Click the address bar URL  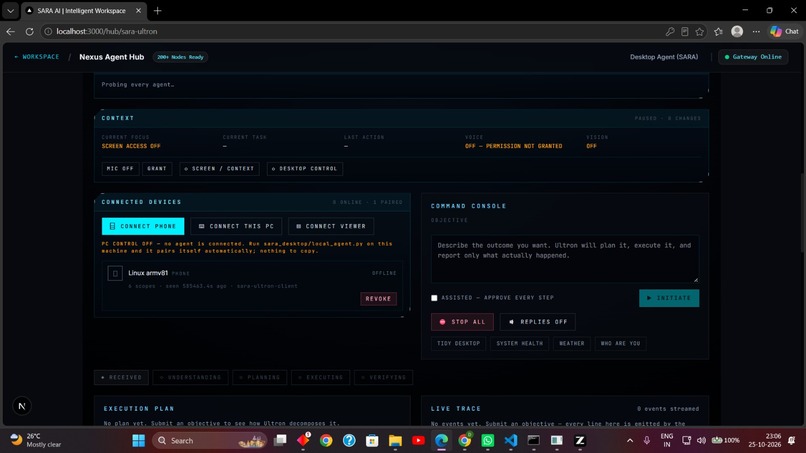tap(107, 31)
